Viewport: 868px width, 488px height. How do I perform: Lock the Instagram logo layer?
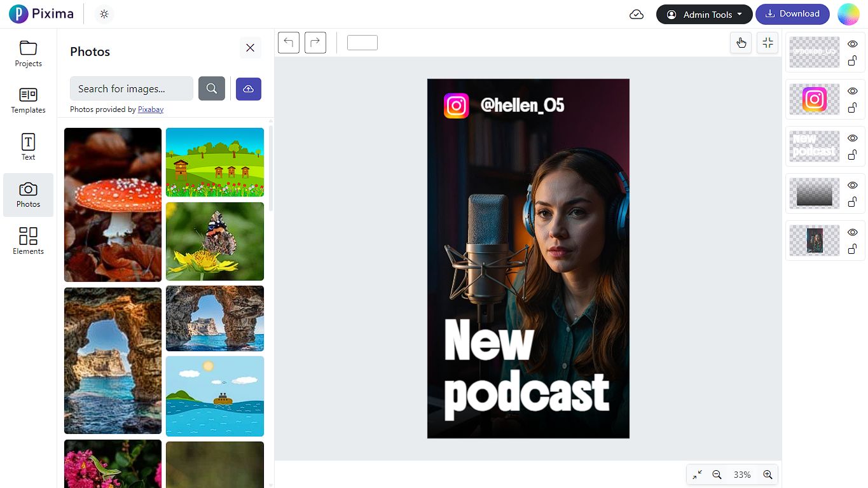click(853, 108)
